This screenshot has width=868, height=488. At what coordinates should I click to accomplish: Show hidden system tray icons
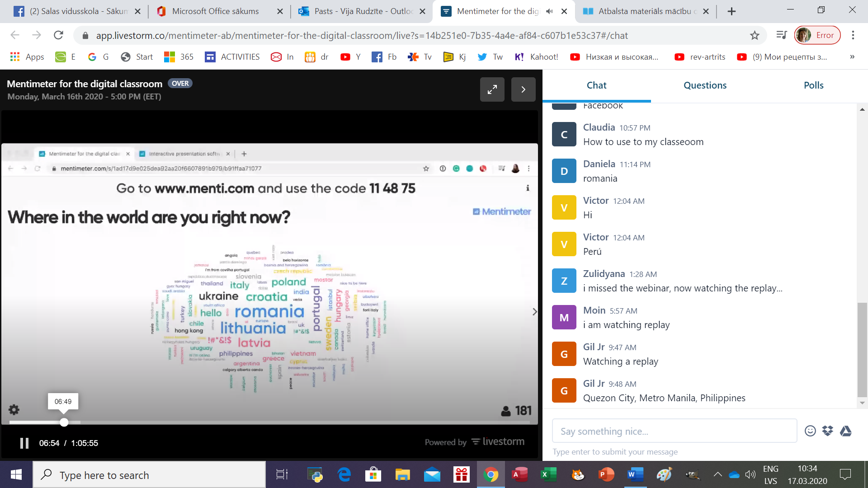tap(717, 474)
